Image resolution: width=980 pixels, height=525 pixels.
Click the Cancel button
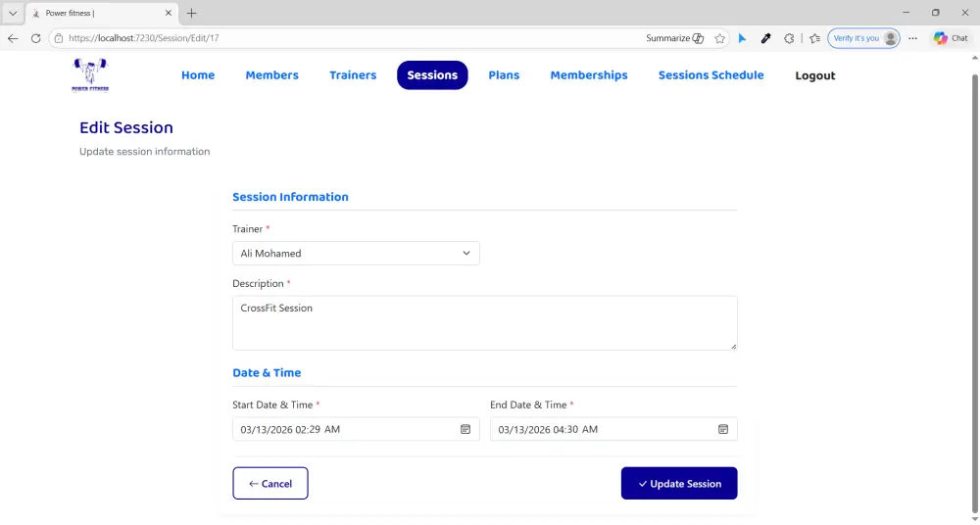click(270, 483)
